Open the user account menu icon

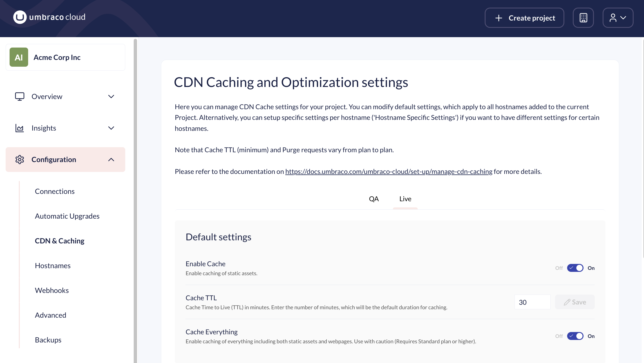(x=618, y=17)
